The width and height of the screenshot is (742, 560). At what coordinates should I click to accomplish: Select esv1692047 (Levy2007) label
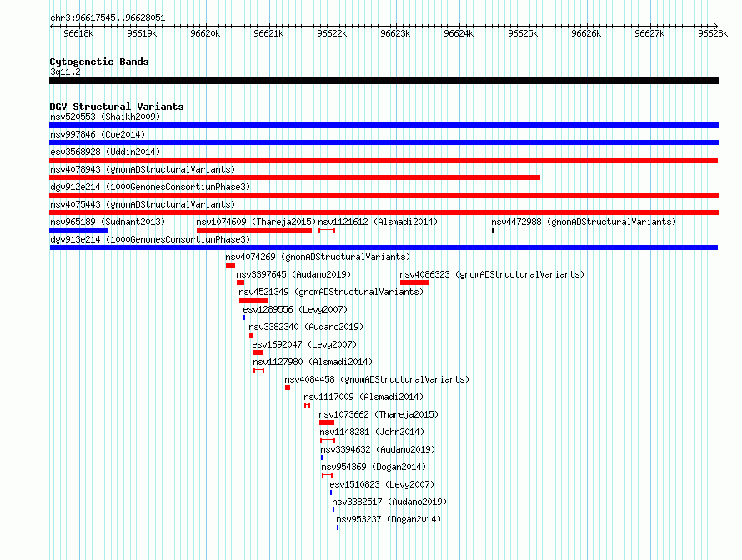[304, 344]
